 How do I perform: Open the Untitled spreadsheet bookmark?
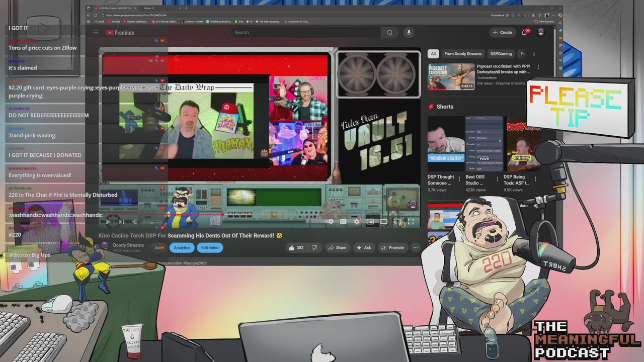point(218,22)
